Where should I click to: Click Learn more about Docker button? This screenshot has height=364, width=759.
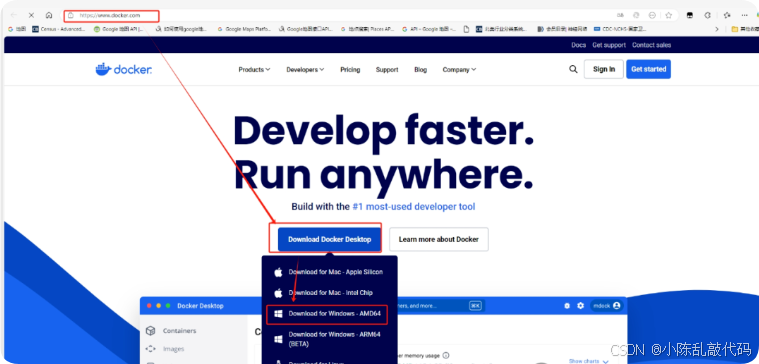[439, 239]
